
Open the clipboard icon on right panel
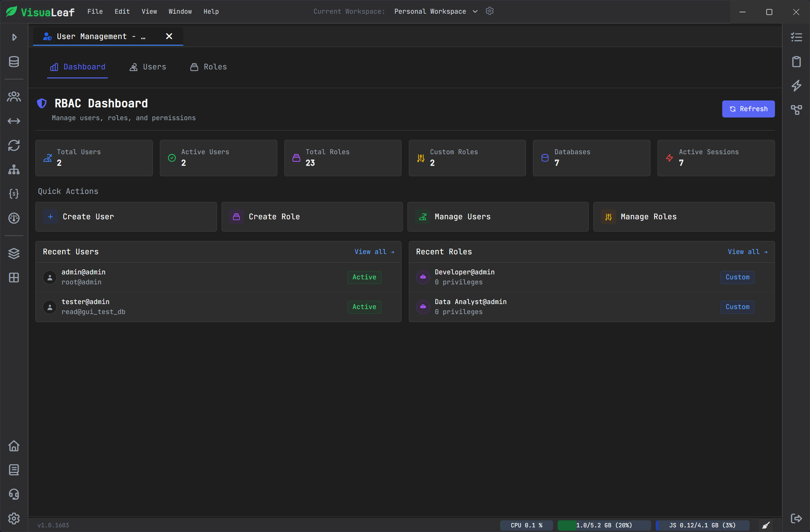pos(796,62)
